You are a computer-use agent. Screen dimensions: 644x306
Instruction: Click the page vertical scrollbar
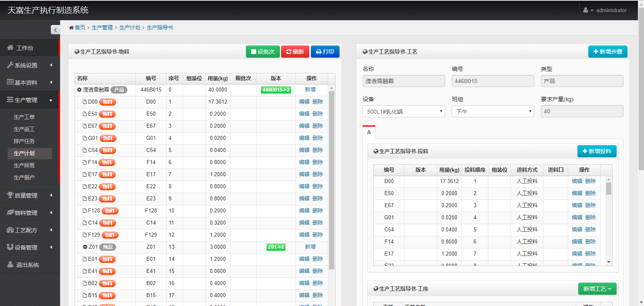coord(641,89)
